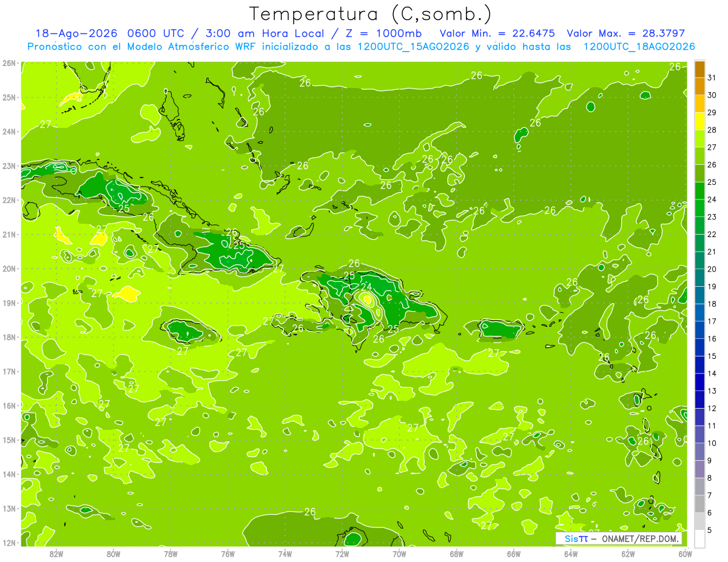Click the legend value label "18"
The image size is (728, 562).
712,304
